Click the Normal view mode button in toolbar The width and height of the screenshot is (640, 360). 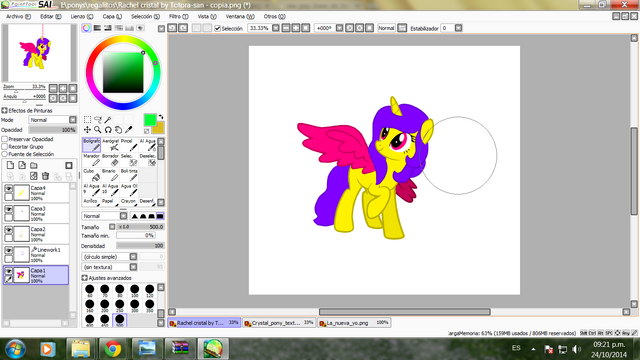[386, 28]
